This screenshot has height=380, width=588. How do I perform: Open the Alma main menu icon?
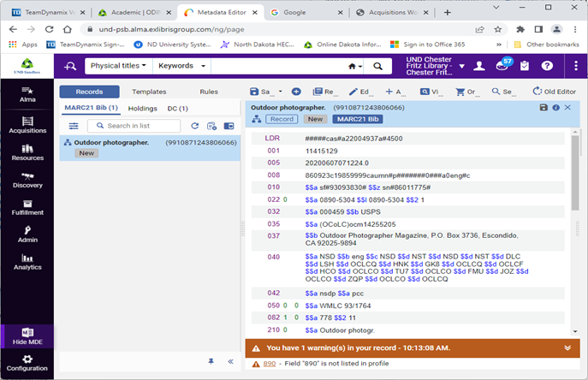[27, 94]
